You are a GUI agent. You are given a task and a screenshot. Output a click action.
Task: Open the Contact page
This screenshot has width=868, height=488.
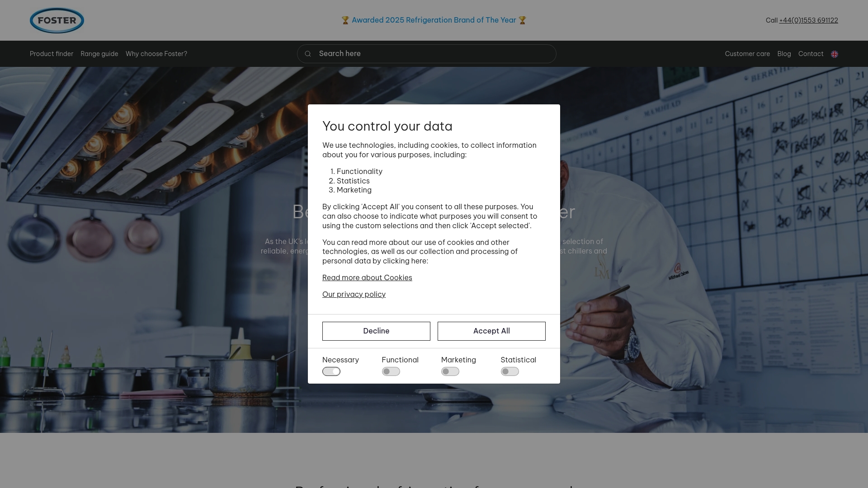[x=811, y=53]
